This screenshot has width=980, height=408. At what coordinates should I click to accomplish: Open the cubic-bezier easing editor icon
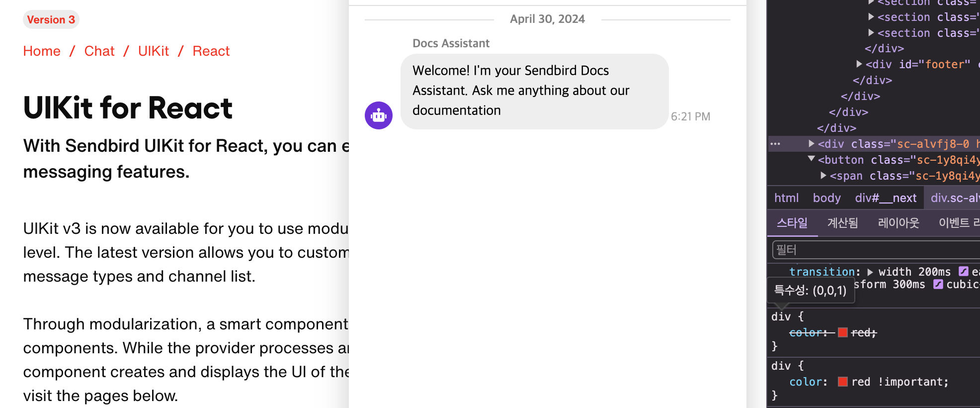click(x=938, y=285)
